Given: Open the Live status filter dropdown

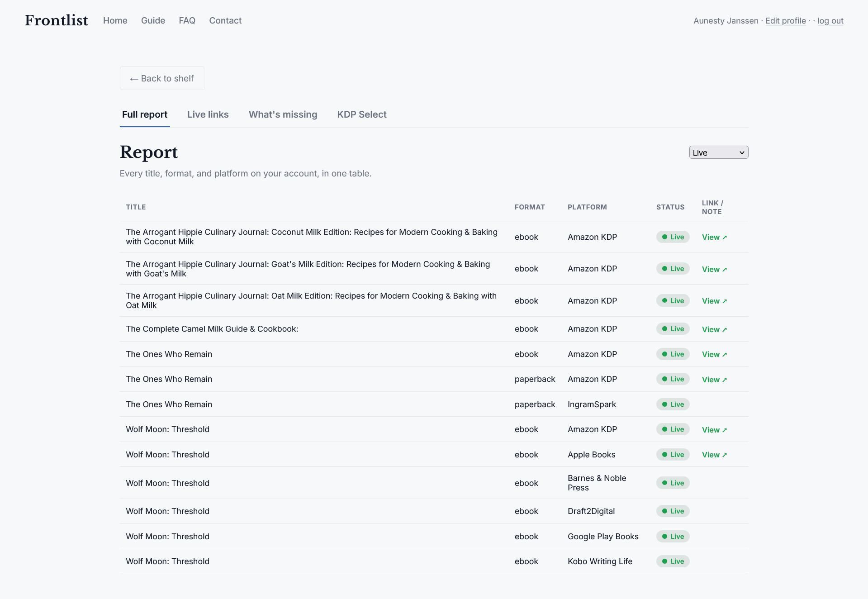Looking at the screenshot, I should pyautogui.click(x=719, y=152).
